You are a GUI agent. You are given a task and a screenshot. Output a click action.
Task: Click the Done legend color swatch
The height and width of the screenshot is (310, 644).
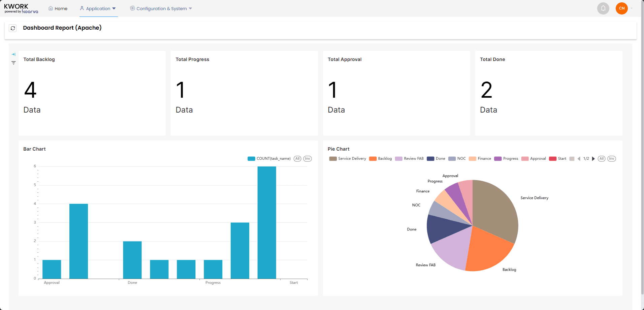point(430,159)
